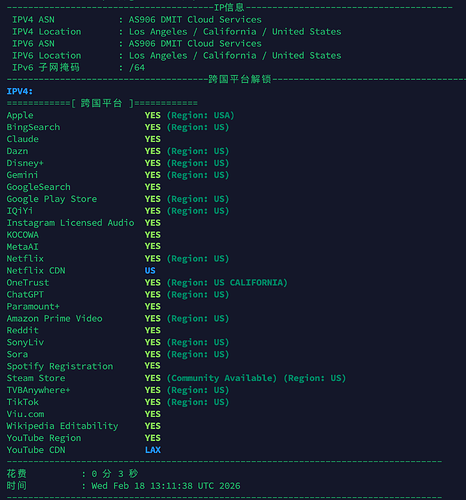This screenshot has width=466, height=500.
Task: Click the 'Sora' row label
Action: pos(17,354)
